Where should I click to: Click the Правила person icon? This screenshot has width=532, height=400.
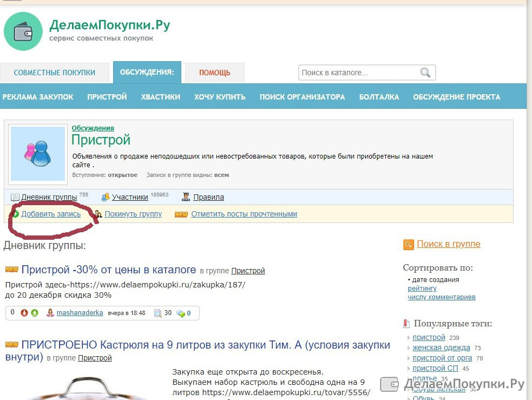tap(186, 197)
